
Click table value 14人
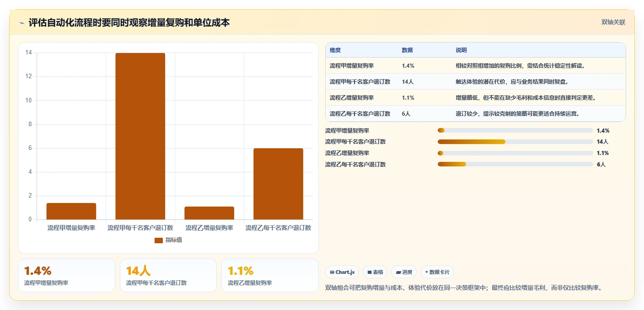pos(408,82)
